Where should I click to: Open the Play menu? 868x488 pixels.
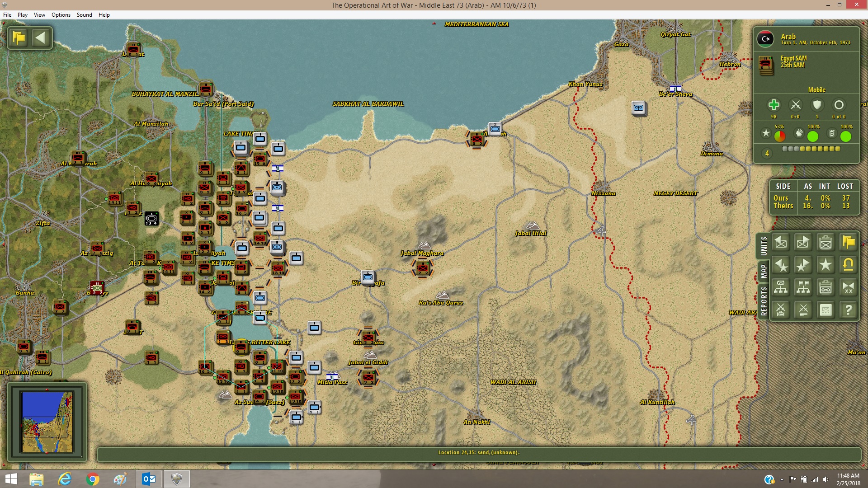pos(23,15)
